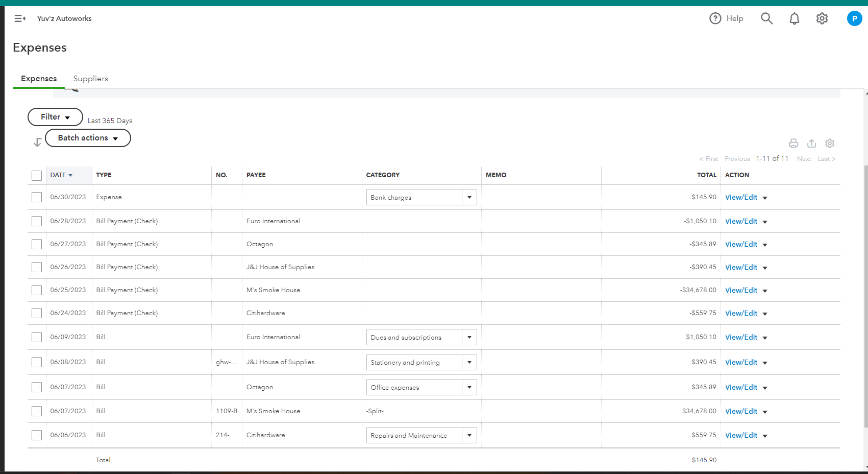Switch to the Suppliers tab
Viewport: 868px width, 474px height.
pyautogui.click(x=91, y=79)
